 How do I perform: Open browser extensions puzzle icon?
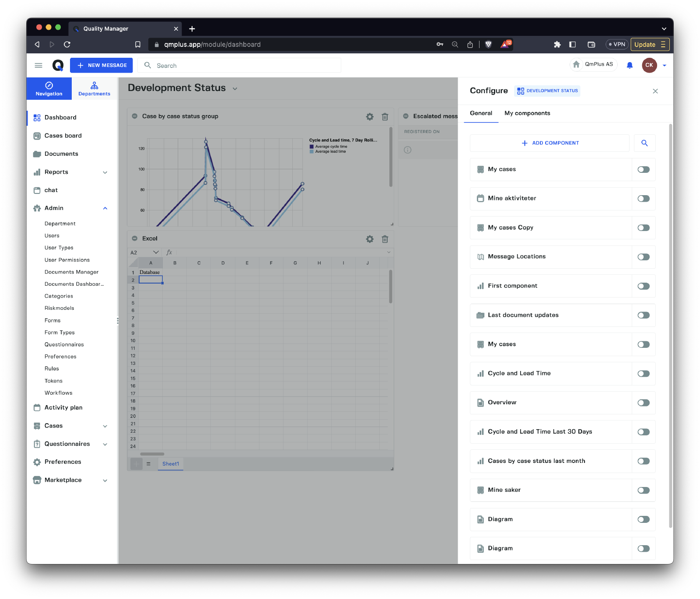point(557,45)
